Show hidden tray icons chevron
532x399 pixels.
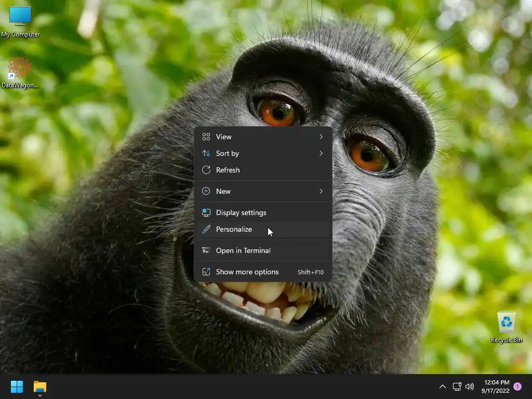(x=443, y=387)
